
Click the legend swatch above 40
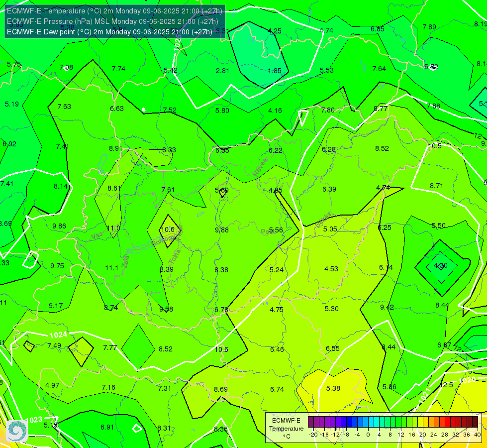[475, 422]
